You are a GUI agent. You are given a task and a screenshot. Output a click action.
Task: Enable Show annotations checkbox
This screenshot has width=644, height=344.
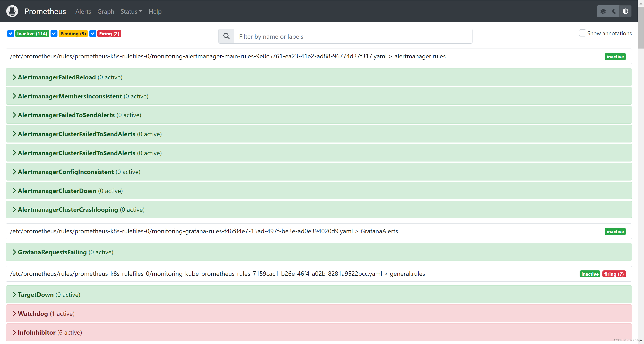(x=583, y=33)
